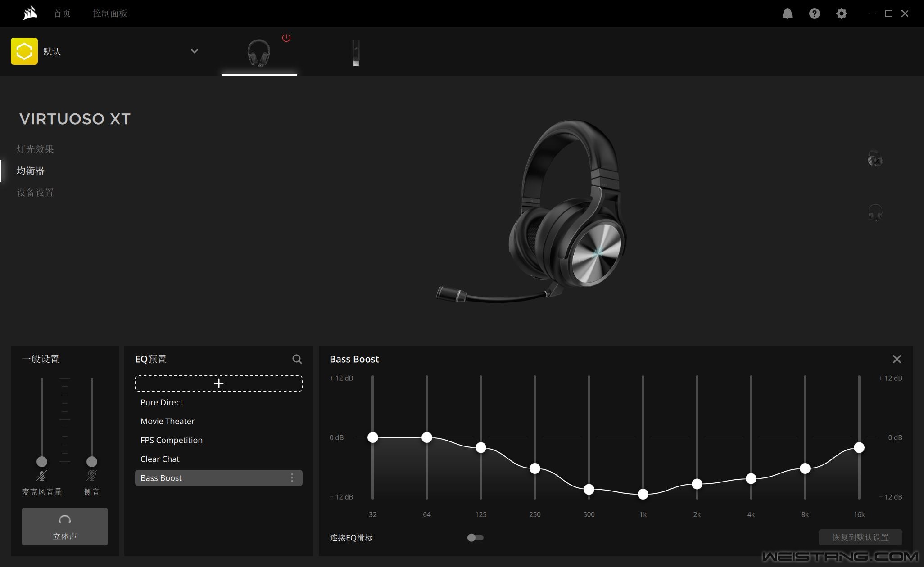The width and height of the screenshot is (924, 567).
Task: Click the 1k band slider handle
Action: (643, 494)
